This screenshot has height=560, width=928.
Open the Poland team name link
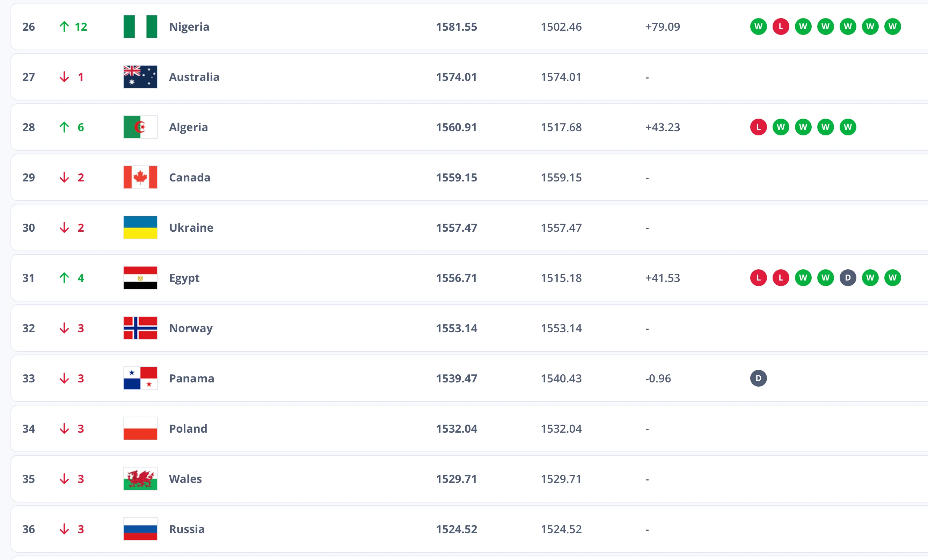point(188,429)
